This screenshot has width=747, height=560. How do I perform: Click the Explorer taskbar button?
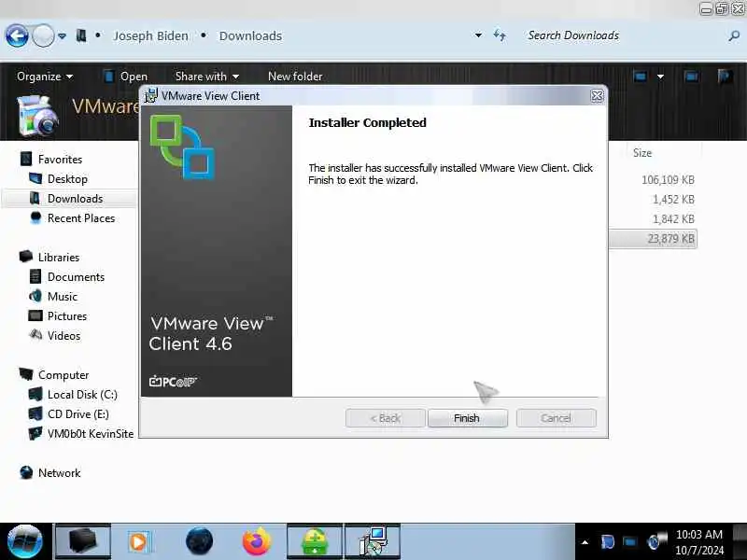click(x=83, y=541)
